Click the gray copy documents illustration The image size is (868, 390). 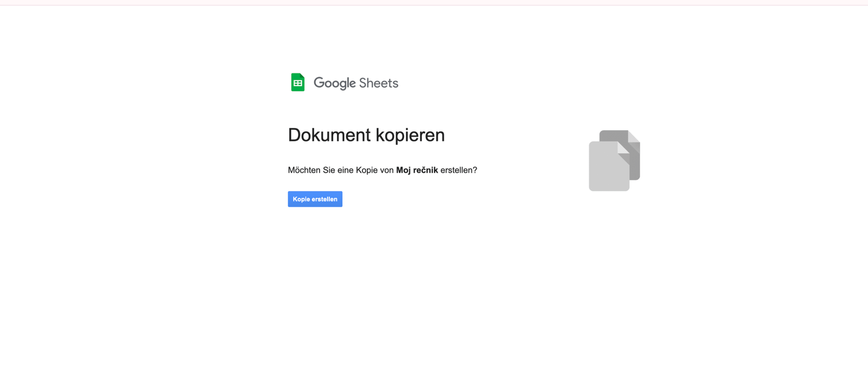pyautogui.click(x=614, y=161)
